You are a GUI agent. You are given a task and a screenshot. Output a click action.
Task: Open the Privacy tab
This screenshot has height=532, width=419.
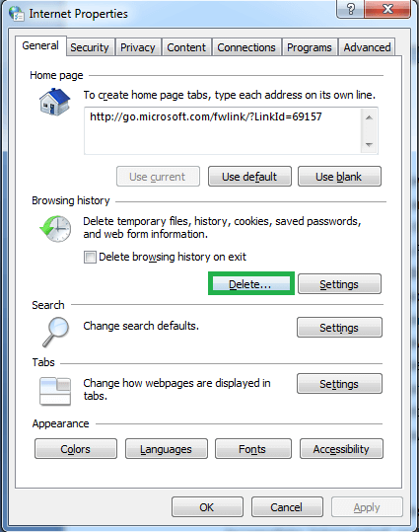click(x=138, y=47)
